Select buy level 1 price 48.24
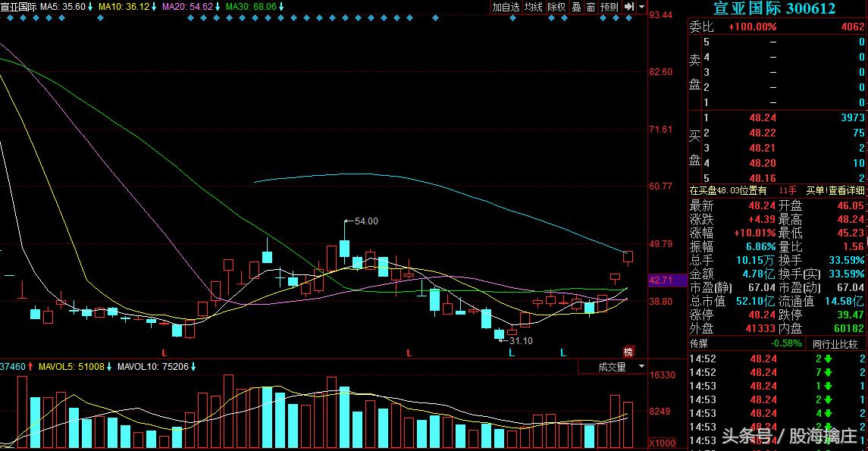This screenshot has height=451, width=868. click(763, 117)
